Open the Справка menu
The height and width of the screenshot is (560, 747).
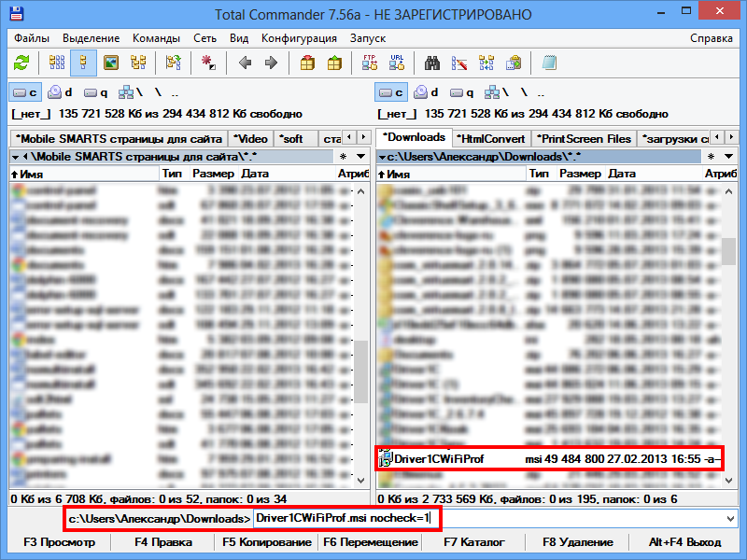(712, 38)
